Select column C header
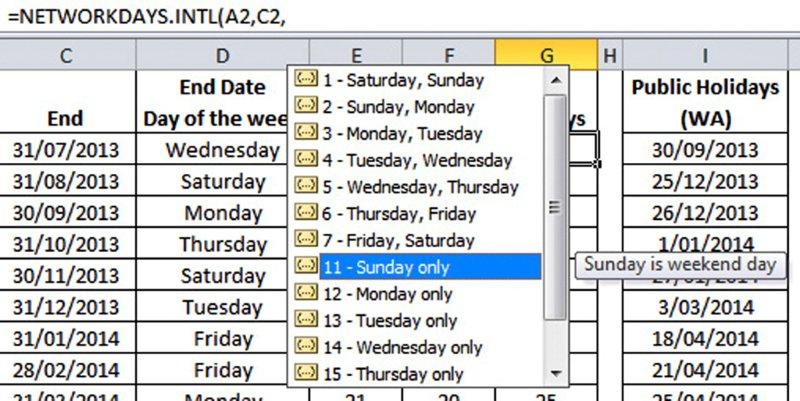The height and width of the screenshot is (401, 800). coord(65,56)
